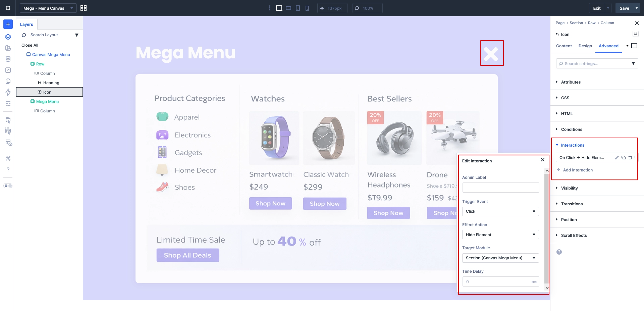Click Add Interaction

tap(577, 170)
